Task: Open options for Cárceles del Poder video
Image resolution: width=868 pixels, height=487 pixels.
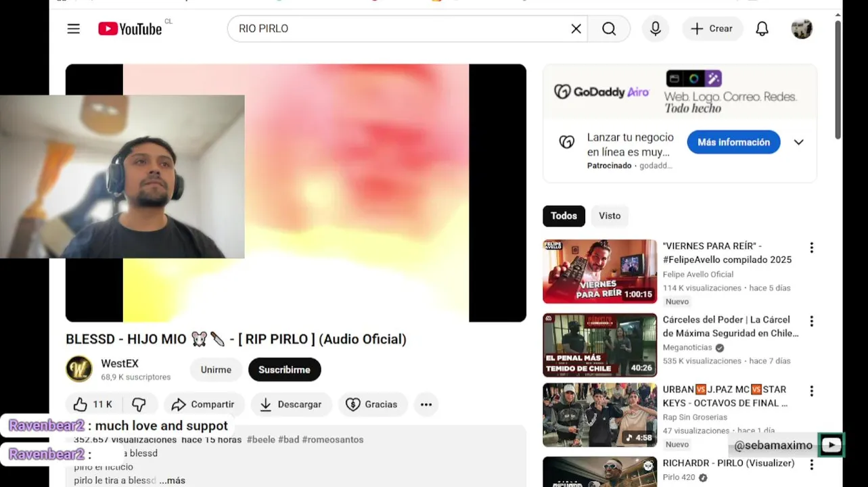Action: [x=811, y=321]
